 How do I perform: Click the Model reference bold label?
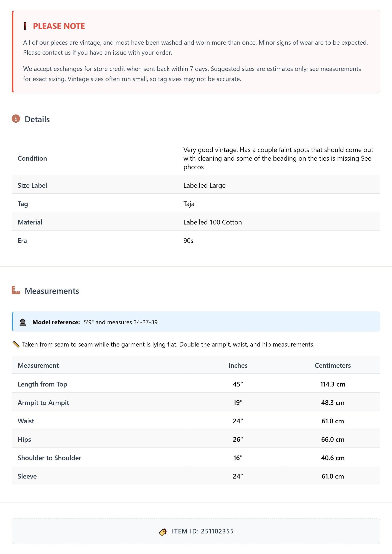click(x=56, y=322)
